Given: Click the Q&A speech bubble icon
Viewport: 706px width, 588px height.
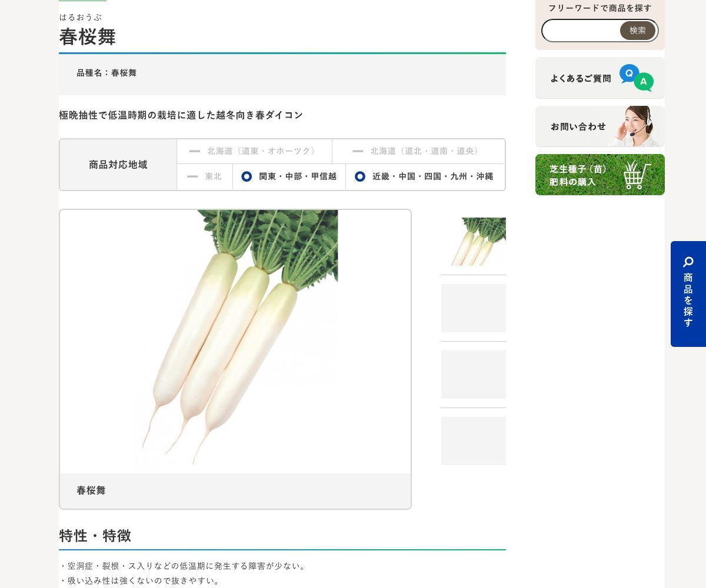Looking at the screenshot, I should pyautogui.click(x=636, y=78).
